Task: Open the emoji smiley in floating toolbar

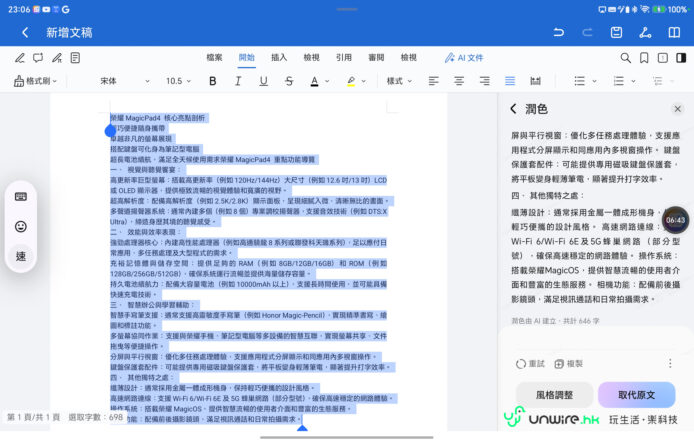Action: pos(21,227)
